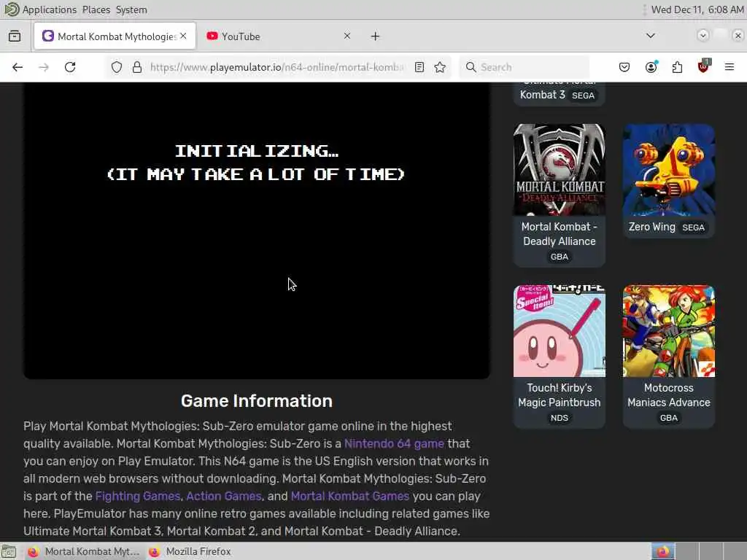
Task: Click the date and time clock
Action: (x=697, y=9)
